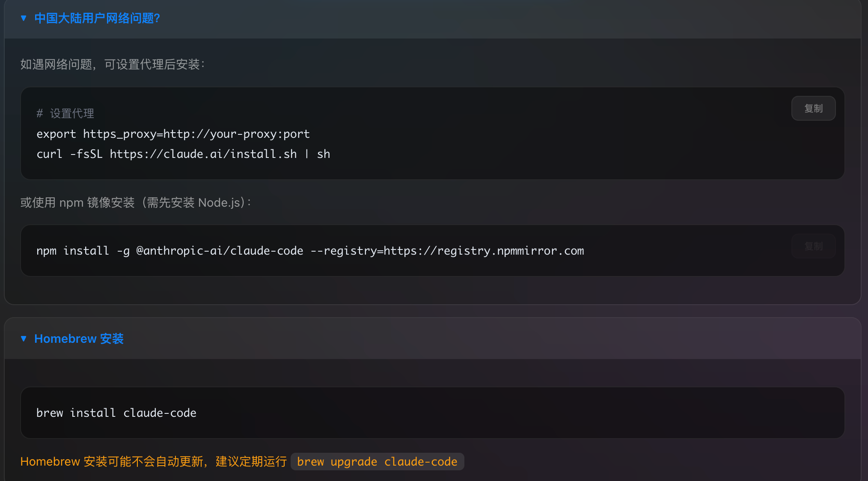Click the inline brew upgrade claude-code code
This screenshot has width=868, height=481.
point(377,462)
